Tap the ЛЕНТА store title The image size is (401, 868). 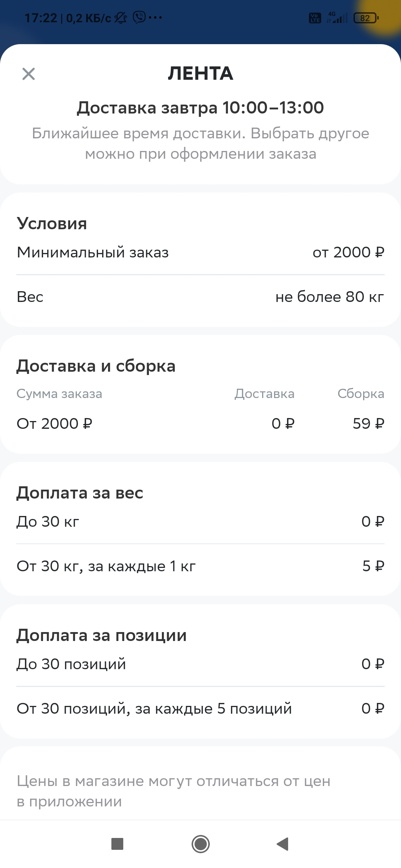[200, 73]
